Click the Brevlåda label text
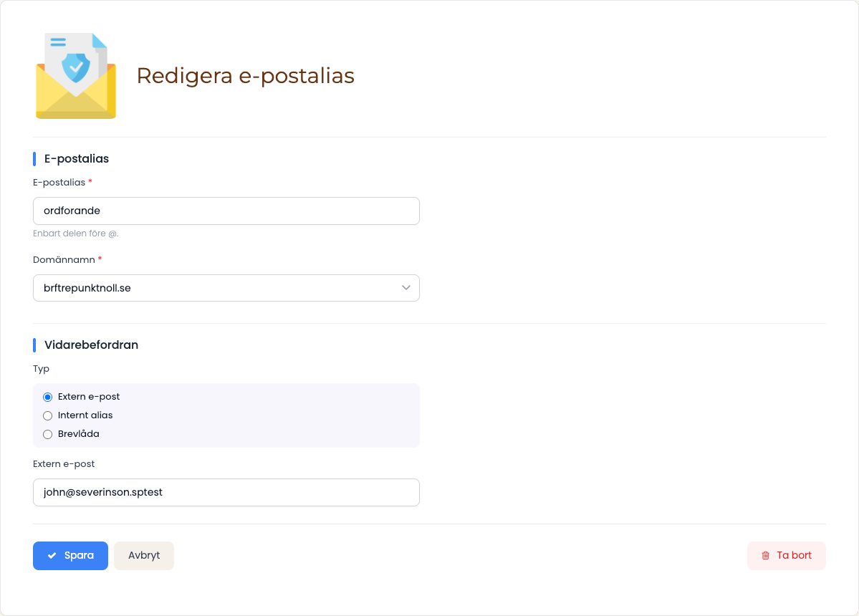859x616 pixels. pyautogui.click(x=78, y=434)
